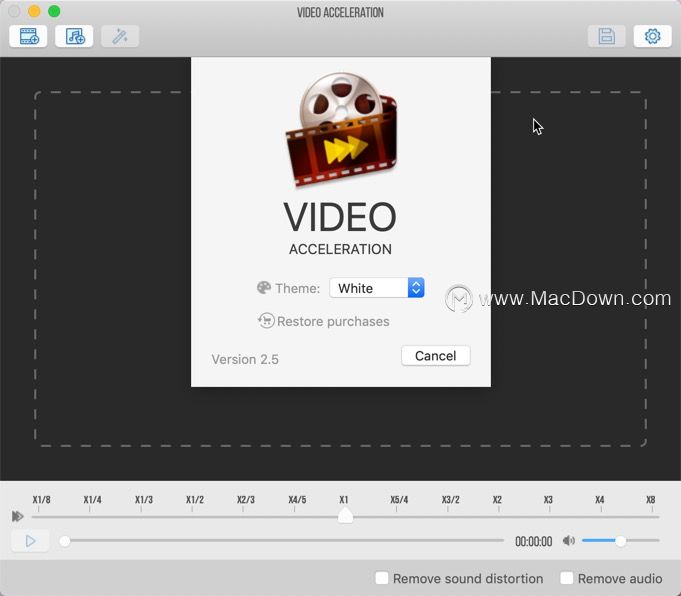
Task: Click the Restore purchases cart icon
Action: point(266,321)
